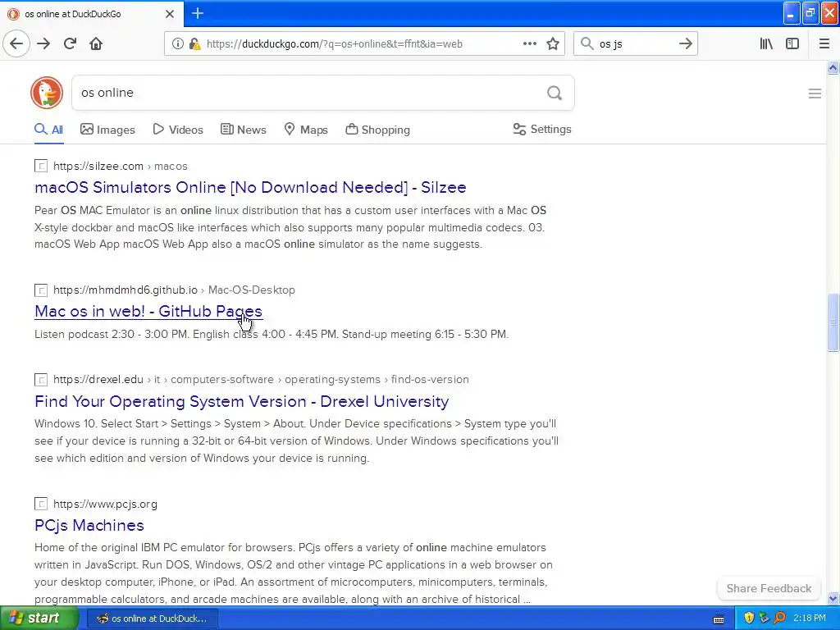The image size is (840, 630).
Task: Click the magnifier tray icon
Action: (779, 619)
